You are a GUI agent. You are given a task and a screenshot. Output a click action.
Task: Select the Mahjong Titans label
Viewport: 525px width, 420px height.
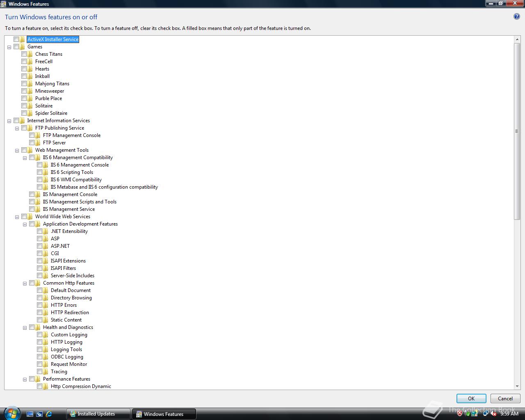[52, 84]
